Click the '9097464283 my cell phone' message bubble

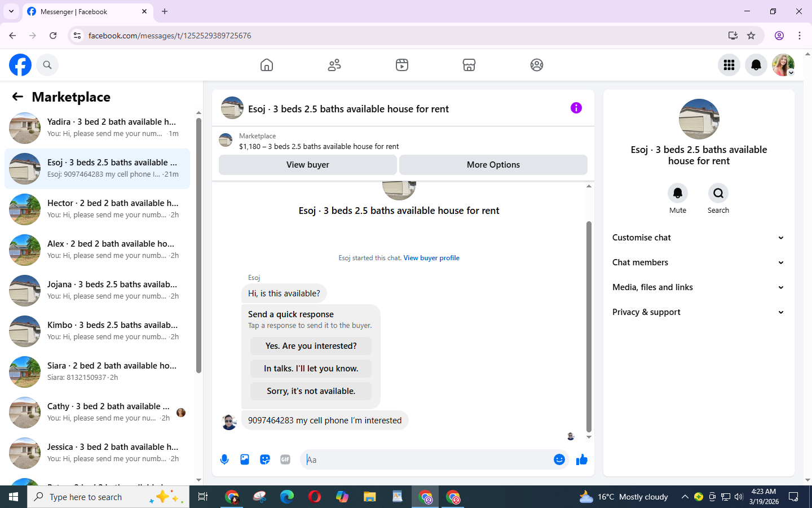325,421
